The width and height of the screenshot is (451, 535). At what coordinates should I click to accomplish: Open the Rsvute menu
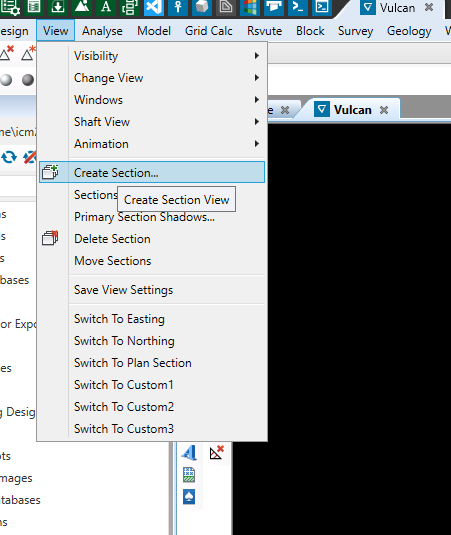(264, 31)
